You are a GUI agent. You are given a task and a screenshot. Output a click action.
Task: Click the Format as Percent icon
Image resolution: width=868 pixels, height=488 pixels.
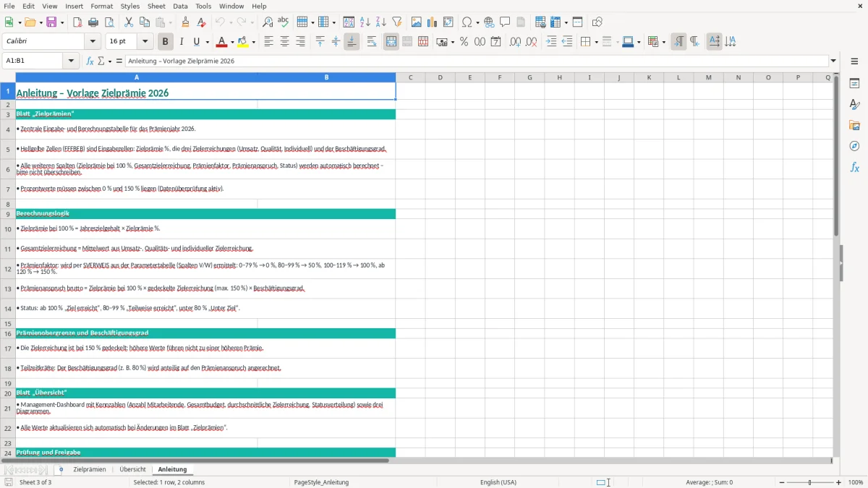[x=464, y=42]
